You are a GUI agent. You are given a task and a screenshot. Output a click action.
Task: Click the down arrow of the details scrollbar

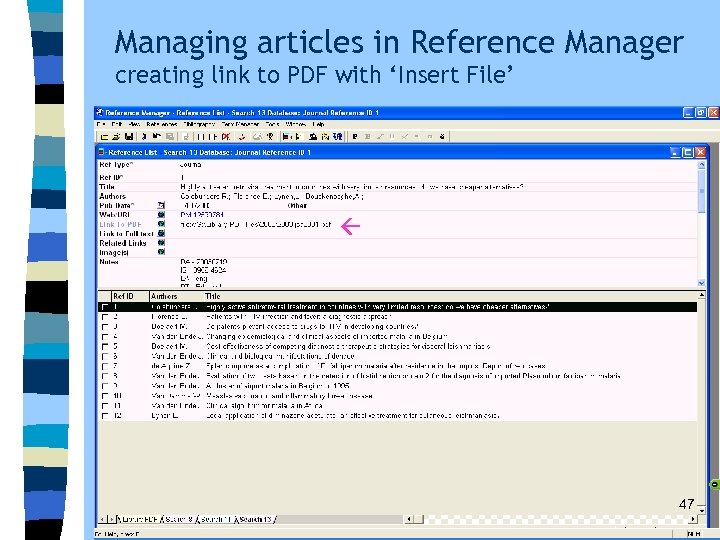tap(701, 283)
